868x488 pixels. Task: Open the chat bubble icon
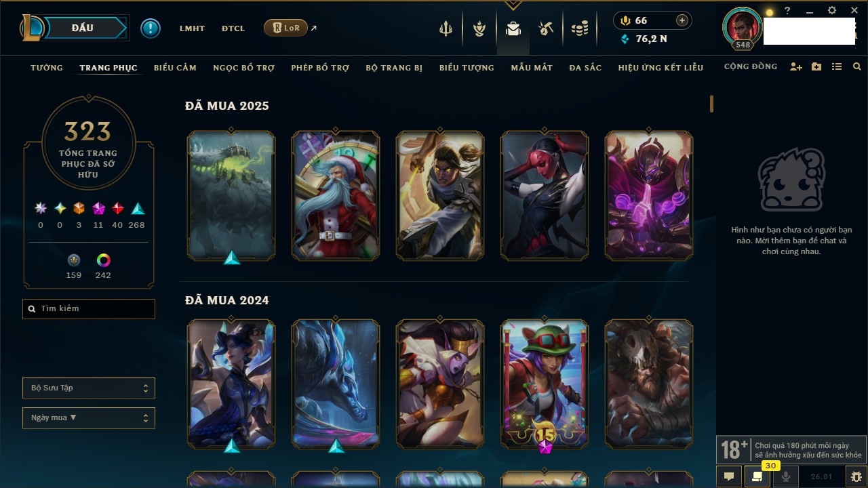729,476
